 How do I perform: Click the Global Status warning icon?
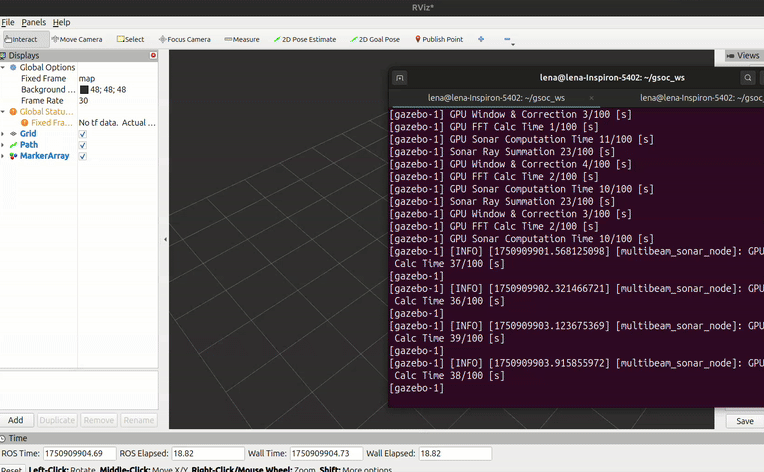13,112
